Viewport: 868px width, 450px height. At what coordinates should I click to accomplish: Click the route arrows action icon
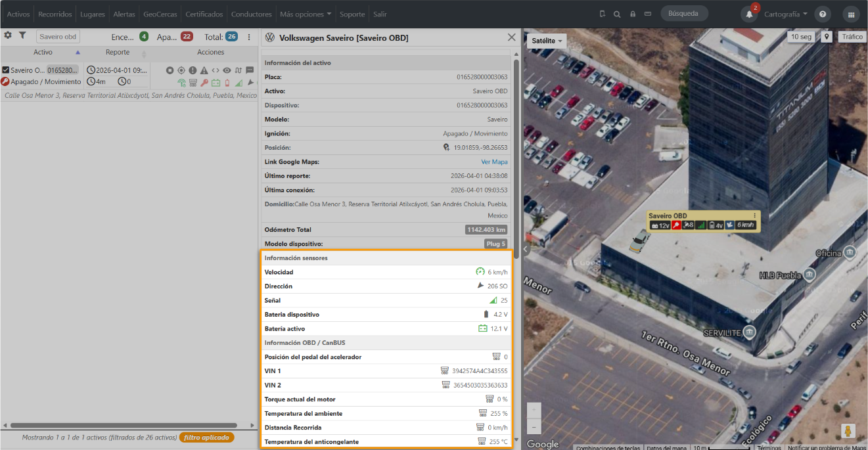coord(239,70)
